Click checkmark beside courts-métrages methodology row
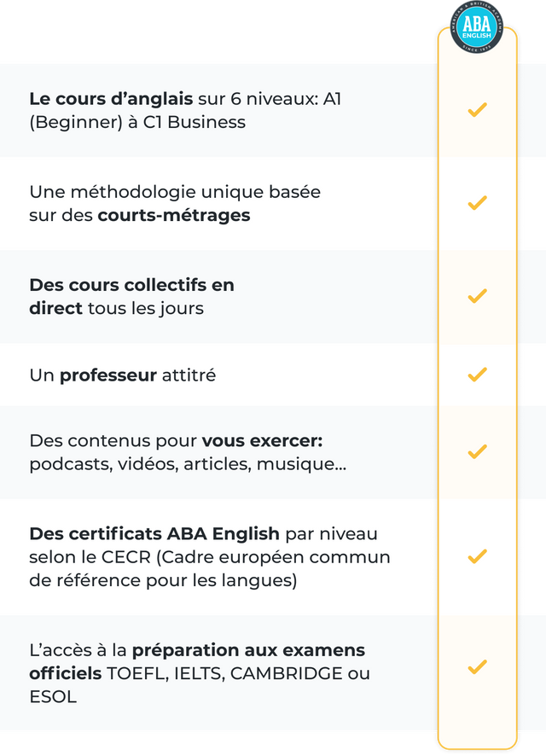 click(x=477, y=203)
